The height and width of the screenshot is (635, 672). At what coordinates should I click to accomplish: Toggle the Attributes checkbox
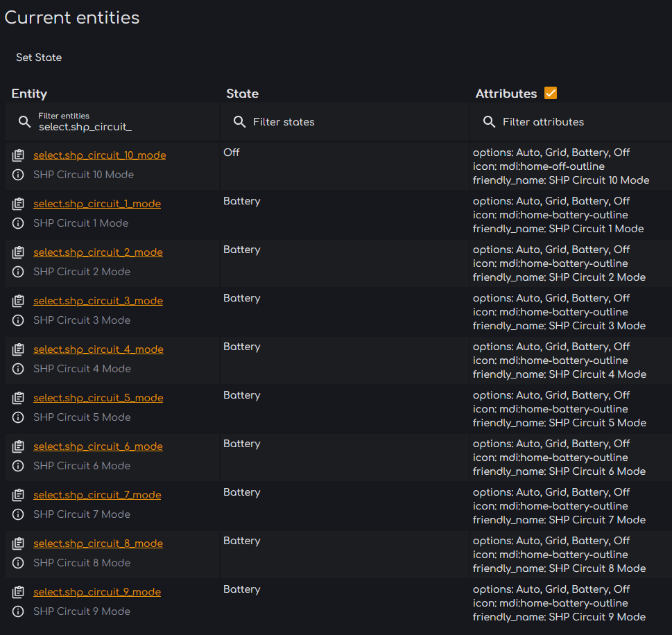pyautogui.click(x=551, y=93)
